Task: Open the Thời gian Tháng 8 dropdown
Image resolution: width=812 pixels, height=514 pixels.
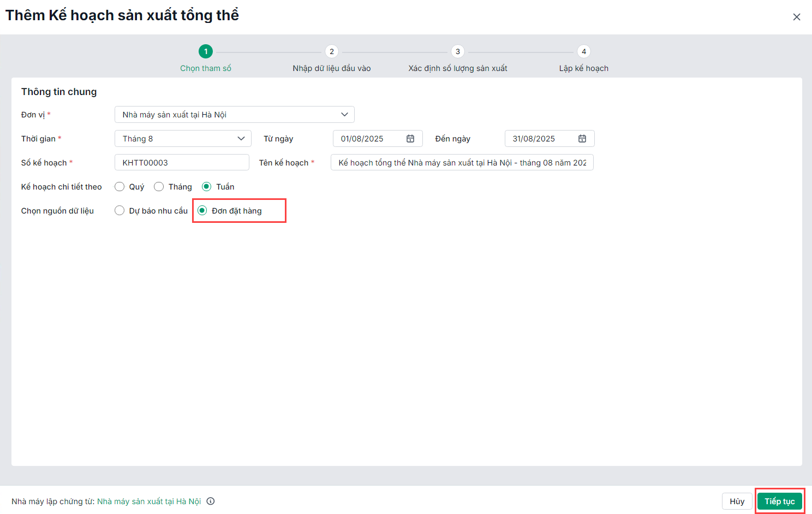Action: point(183,139)
